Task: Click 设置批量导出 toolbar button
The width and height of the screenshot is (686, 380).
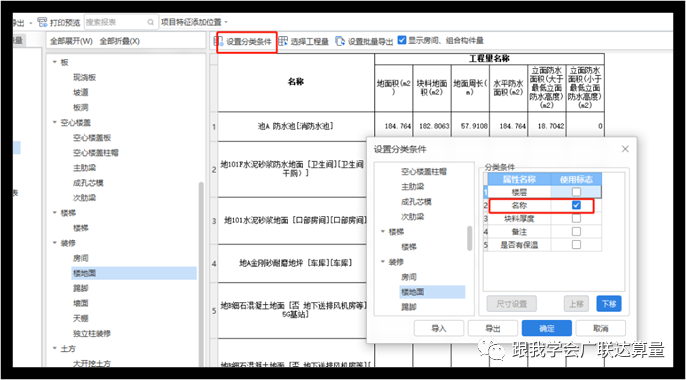Action: click(x=364, y=41)
